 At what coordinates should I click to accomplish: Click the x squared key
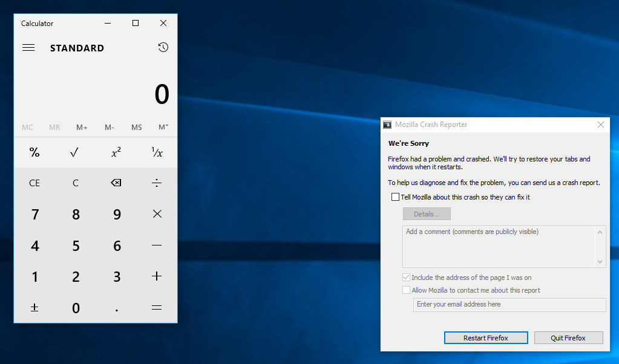pyautogui.click(x=116, y=152)
